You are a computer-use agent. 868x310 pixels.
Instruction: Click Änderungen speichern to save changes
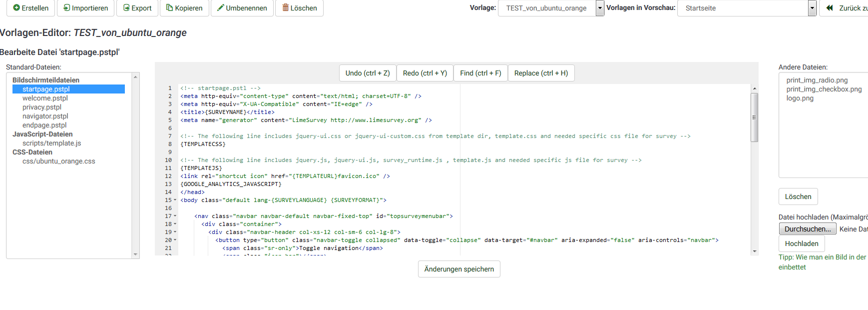(459, 269)
